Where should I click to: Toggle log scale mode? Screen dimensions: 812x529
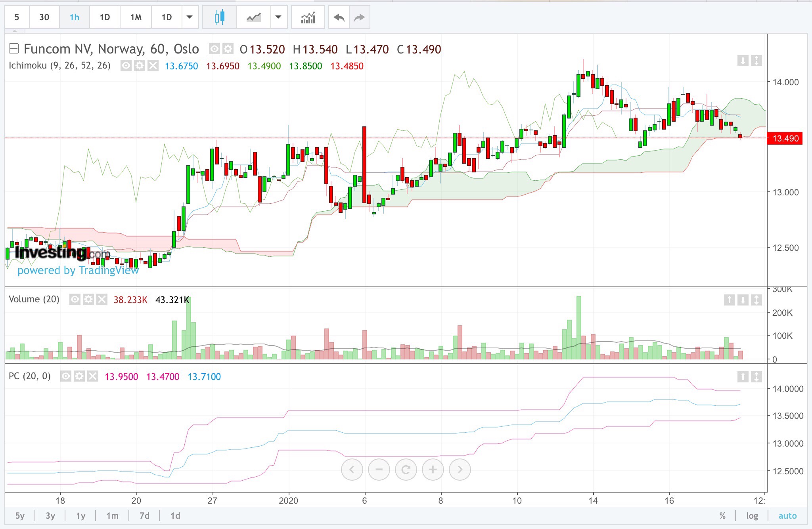[x=752, y=516]
